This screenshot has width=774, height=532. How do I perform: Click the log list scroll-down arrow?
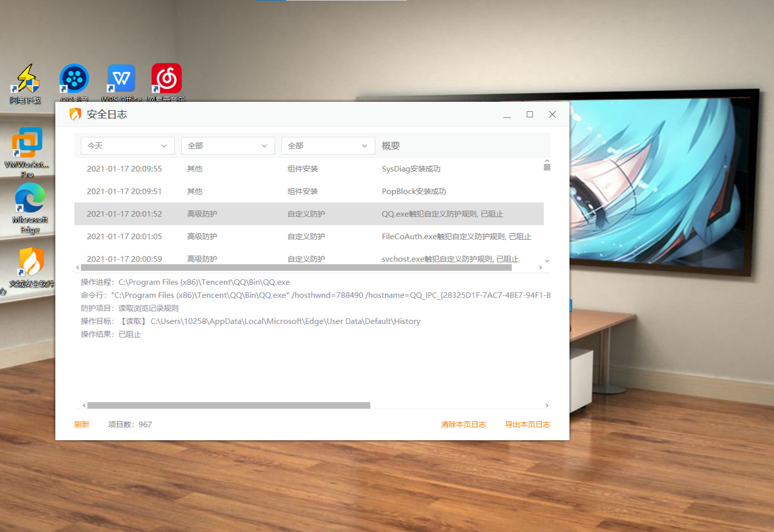tap(547, 261)
